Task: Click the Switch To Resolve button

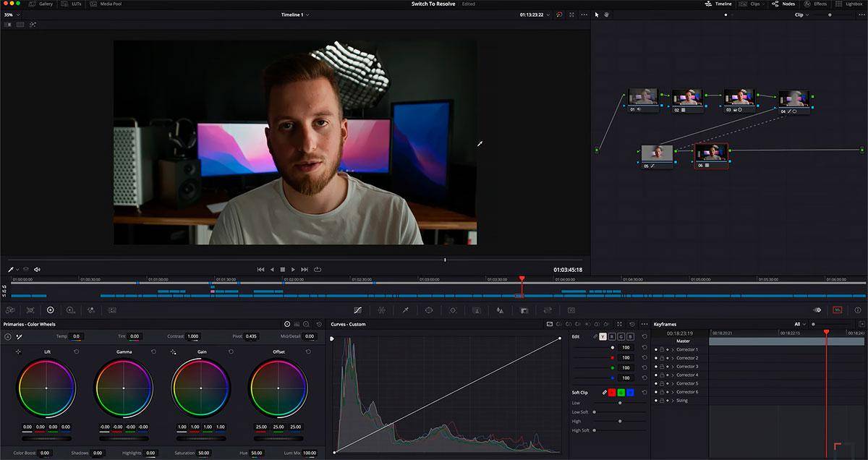Action: point(433,4)
